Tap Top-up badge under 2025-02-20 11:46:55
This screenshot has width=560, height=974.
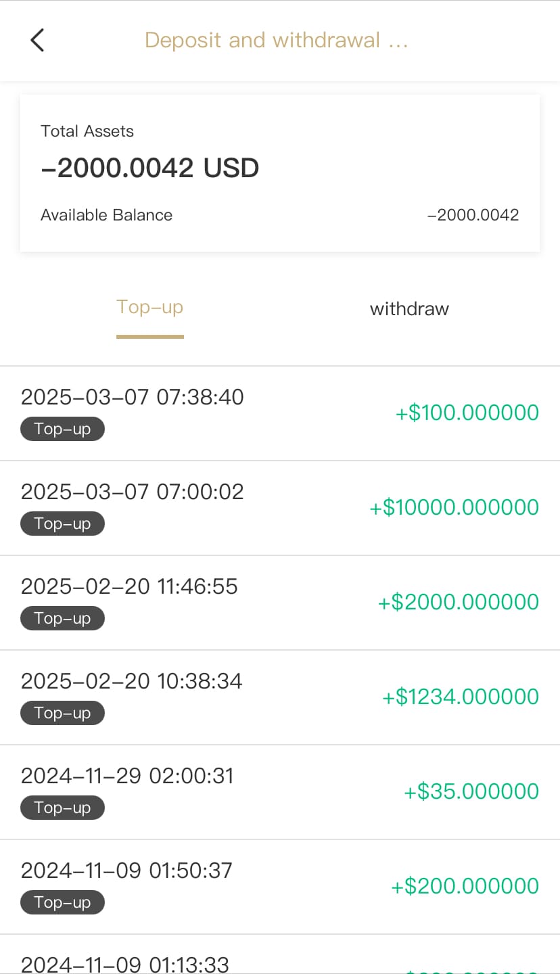62,618
